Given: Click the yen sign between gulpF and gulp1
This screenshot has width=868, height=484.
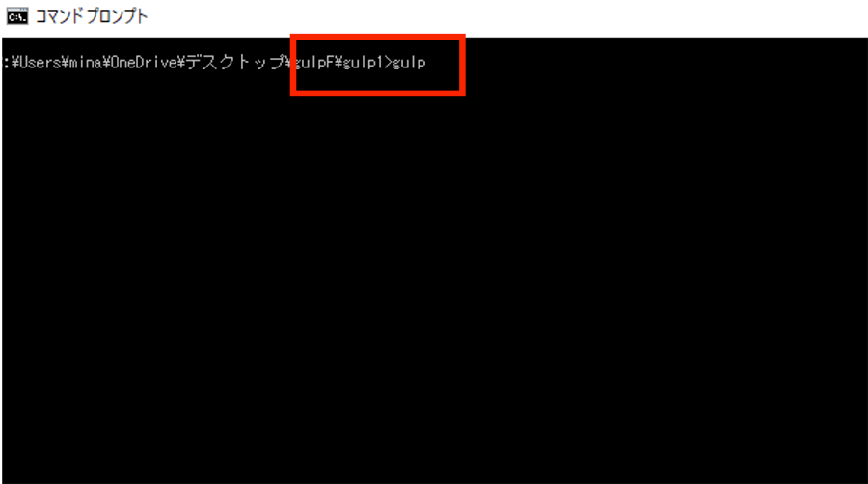Looking at the screenshot, I should pyautogui.click(x=339, y=63).
